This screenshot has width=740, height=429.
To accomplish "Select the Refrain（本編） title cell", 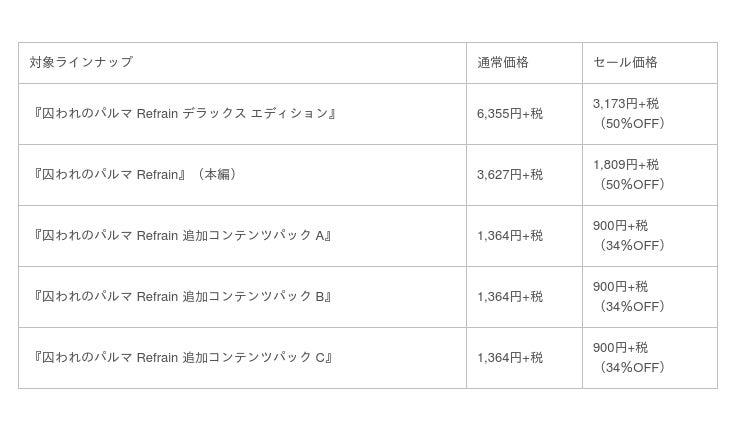I will point(134,175).
